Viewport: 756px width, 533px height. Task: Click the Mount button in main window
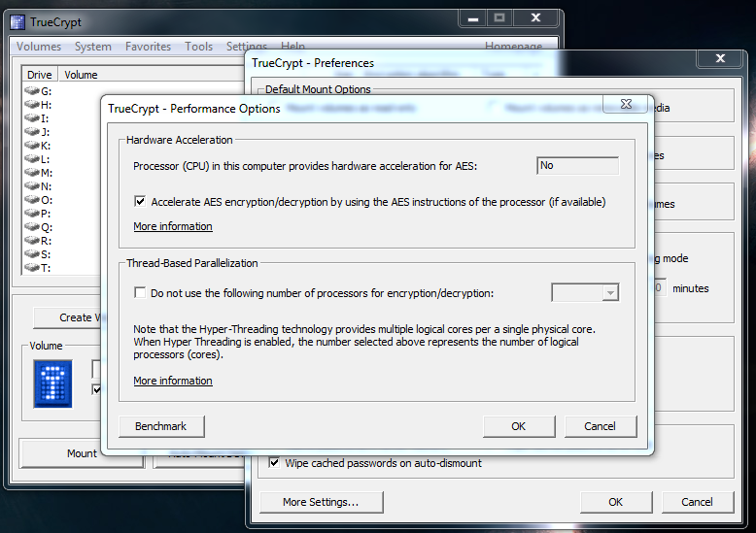pos(82,453)
